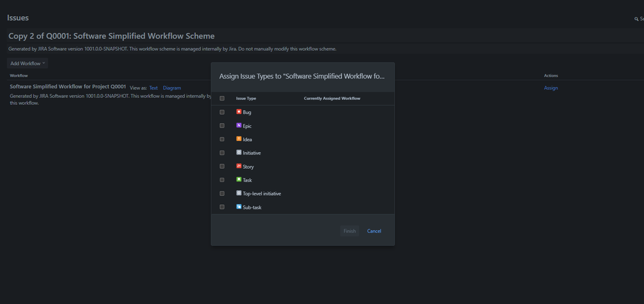644x304 pixels.
Task: Click the Issues page heading
Action: click(x=17, y=18)
